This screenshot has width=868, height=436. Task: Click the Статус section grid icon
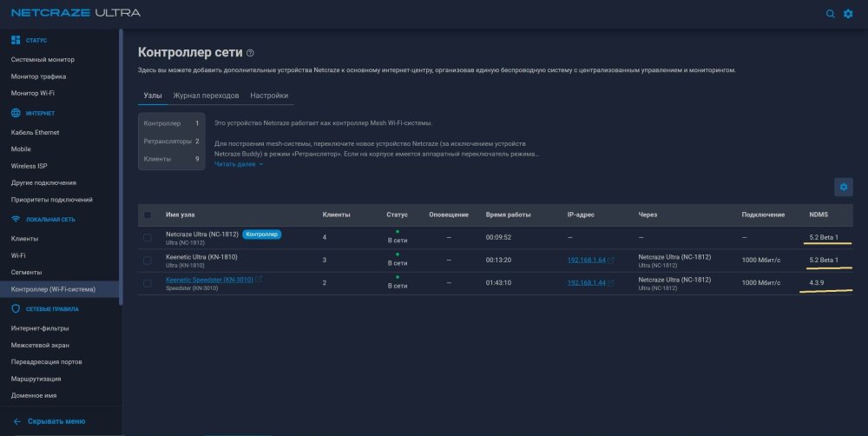[16, 41]
